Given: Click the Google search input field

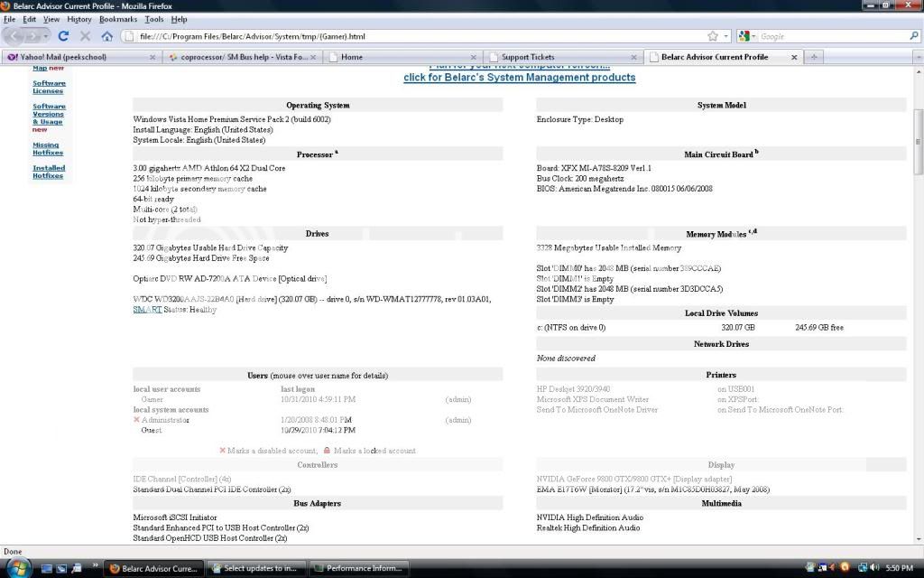Looking at the screenshot, I should click(x=833, y=36).
